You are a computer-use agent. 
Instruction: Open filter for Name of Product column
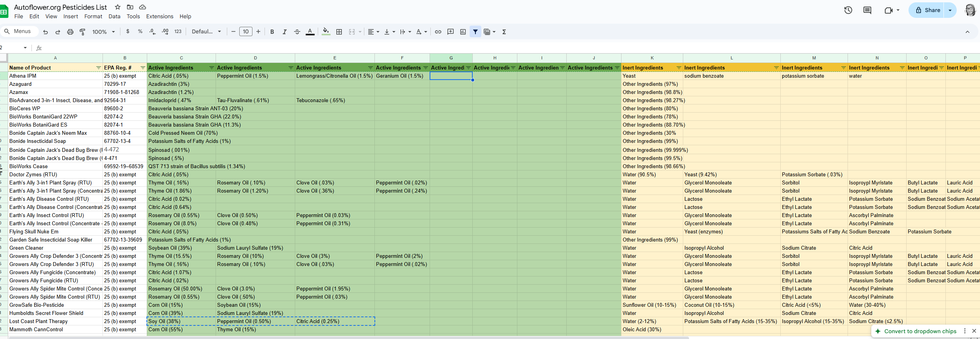click(x=98, y=68)
